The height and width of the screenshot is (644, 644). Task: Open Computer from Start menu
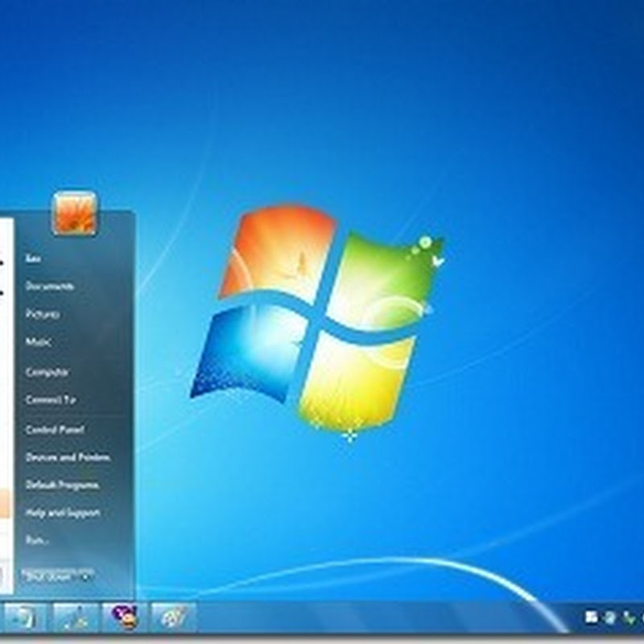pyautogui.click(x=47, y=372)
